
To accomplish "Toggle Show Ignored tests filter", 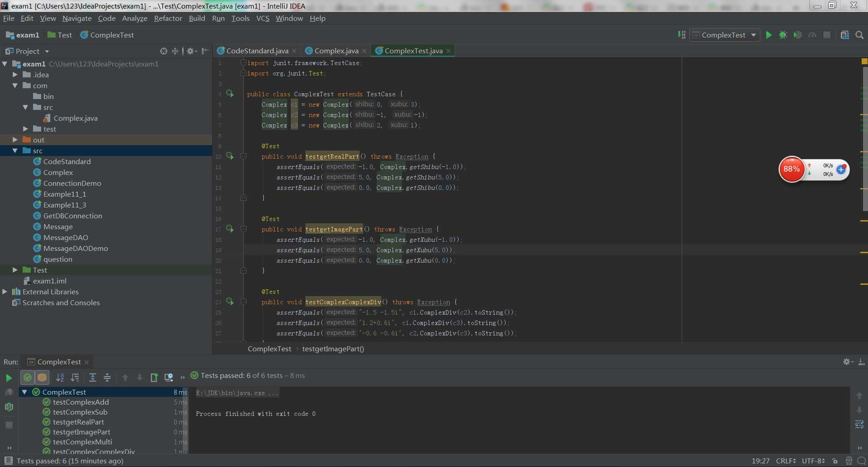I will click(42, 377).
